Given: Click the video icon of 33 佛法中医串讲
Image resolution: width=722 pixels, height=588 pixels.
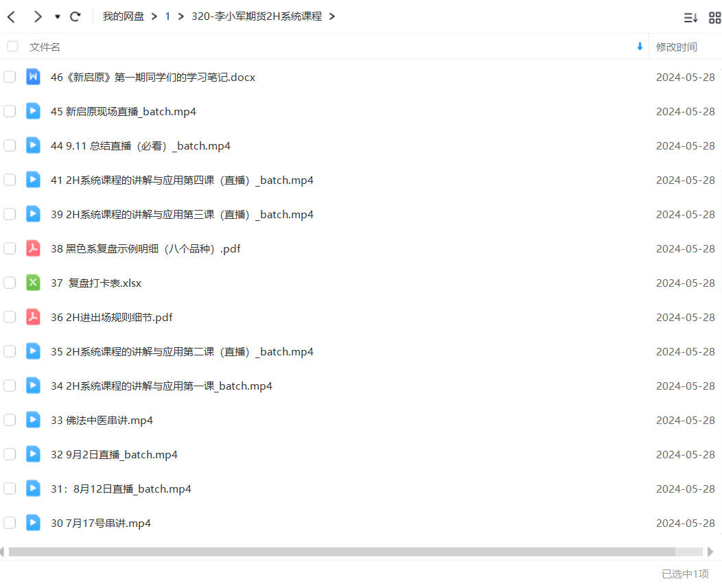Looking at the screenshot, I should click(x=33, y=419).
